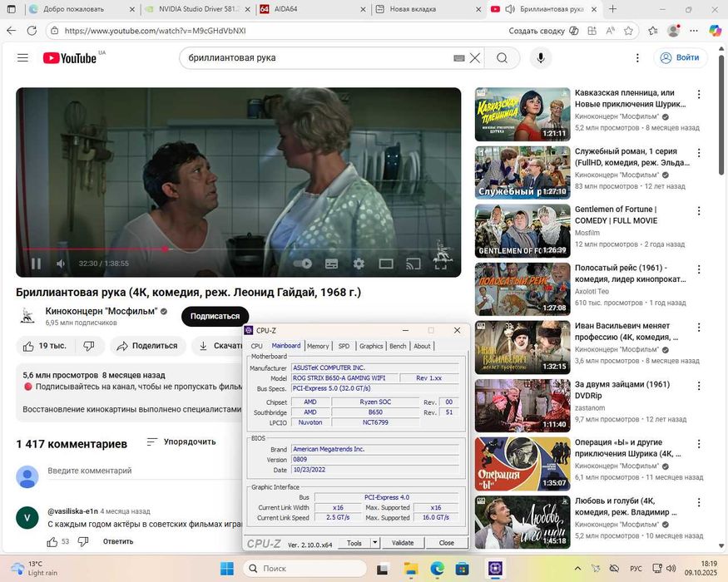Switch to Memory tab in CPU-Z
The height and width of the screenshot is (582, 728).
tap(318, 346)
